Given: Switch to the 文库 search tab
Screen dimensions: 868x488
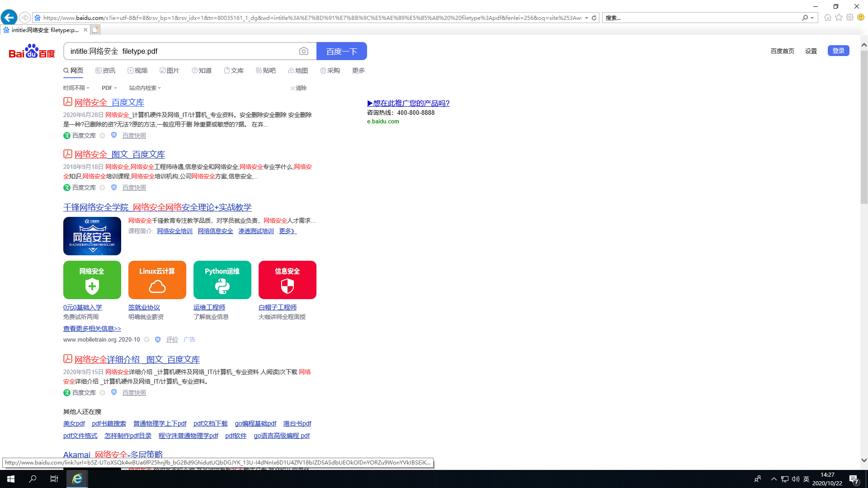Looking at the screenshot, I should (x=234, y=70).
